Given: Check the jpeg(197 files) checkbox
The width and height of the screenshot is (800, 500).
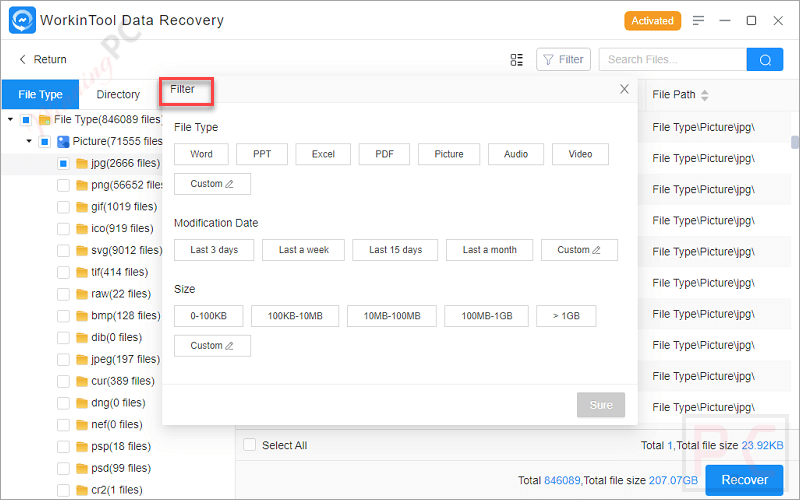Looking at the screenshot, I should point(63,359).
